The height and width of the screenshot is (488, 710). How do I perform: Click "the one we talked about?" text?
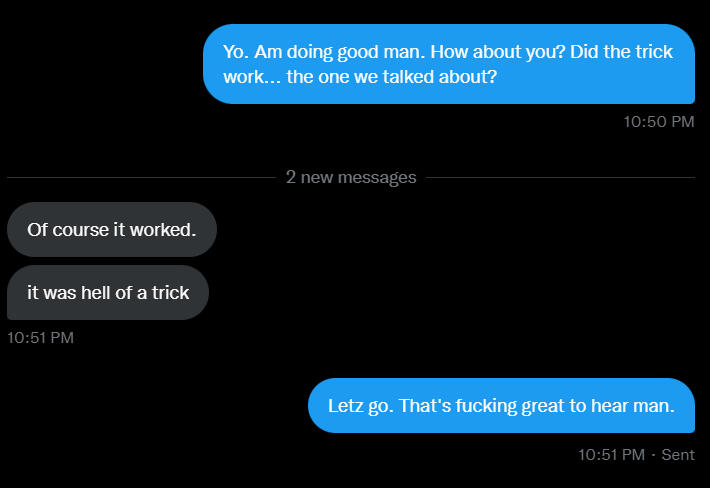(392, 77)
